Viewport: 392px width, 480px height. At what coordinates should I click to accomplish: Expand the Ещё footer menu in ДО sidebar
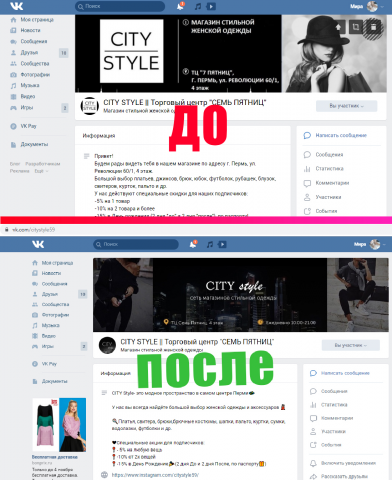pyautogui.click(x=41, y=171)
